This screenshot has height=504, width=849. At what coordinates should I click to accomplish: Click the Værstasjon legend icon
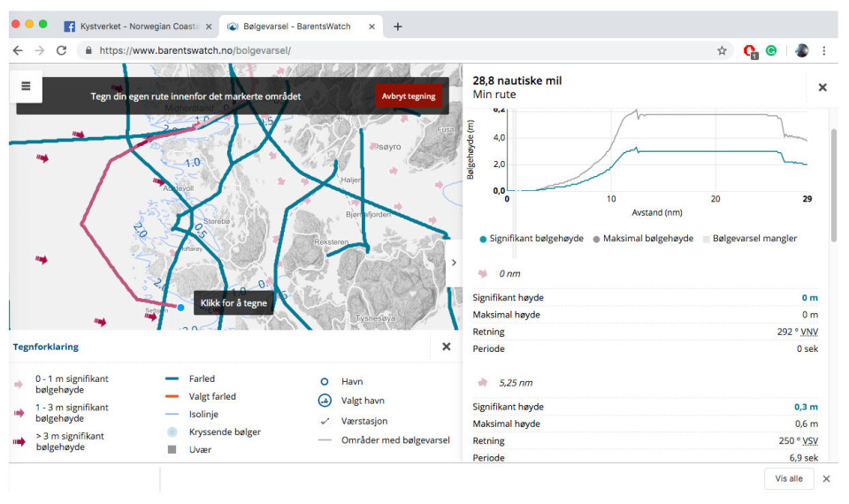click(x=325, y=421)
